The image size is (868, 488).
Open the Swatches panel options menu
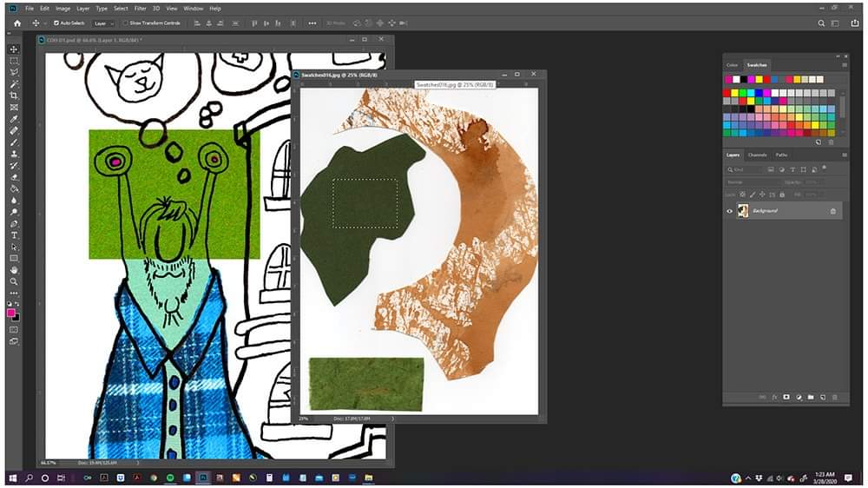click(x=845, y=65)
